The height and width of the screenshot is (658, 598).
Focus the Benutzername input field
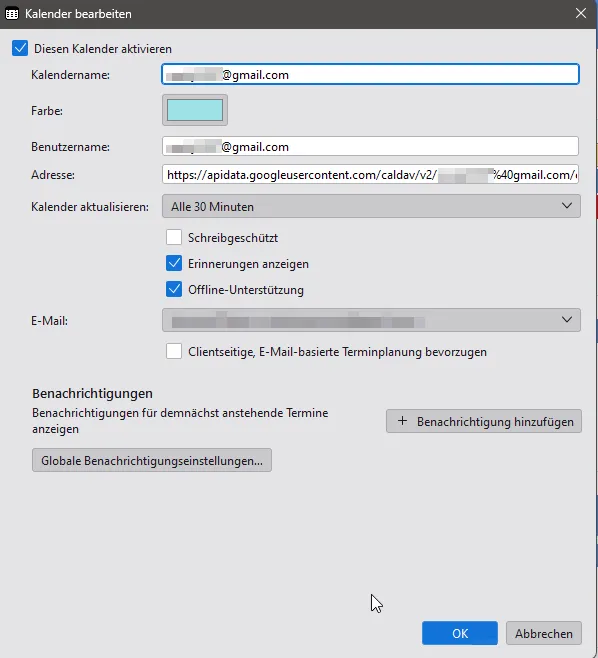371,146
